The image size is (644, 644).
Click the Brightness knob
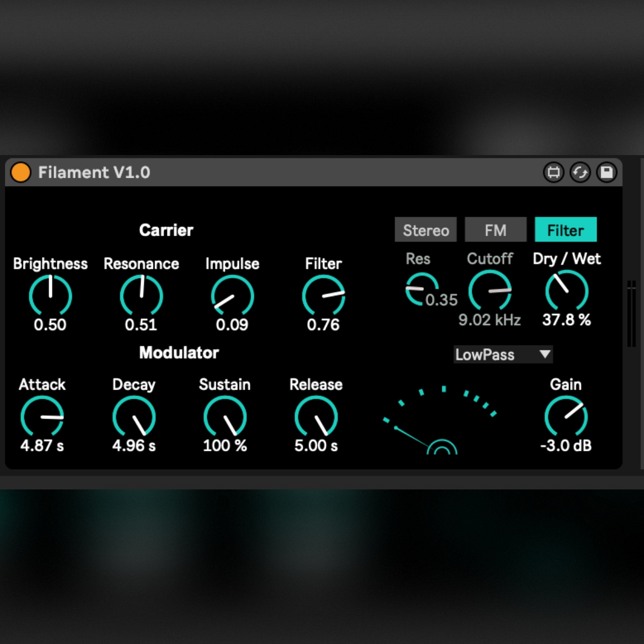click(x=50, y=296)
